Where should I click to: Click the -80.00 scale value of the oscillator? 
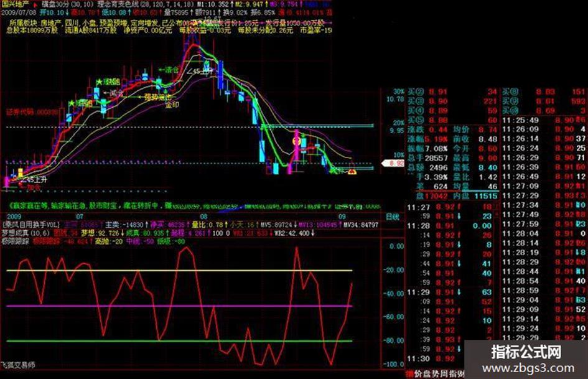click(x=394, y=340)
